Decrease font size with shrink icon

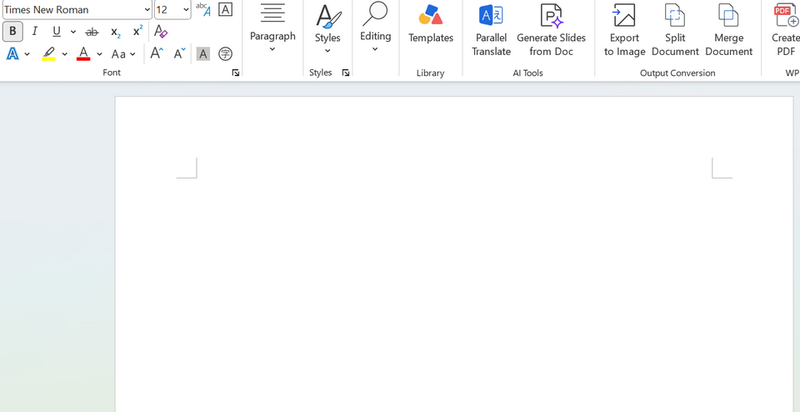179,54
